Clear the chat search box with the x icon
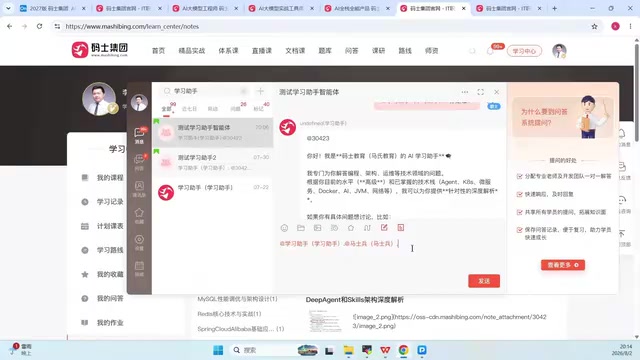 coord(243,91)
